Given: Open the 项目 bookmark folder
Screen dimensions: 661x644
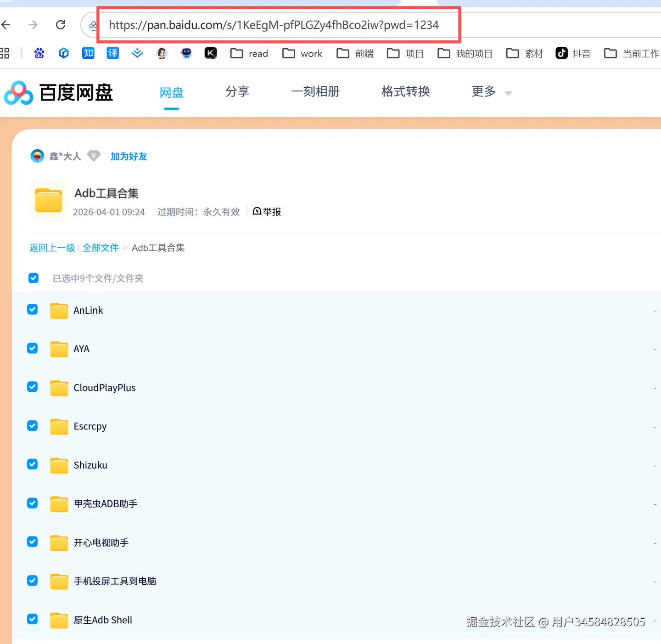Looking at the screenshot, I should (406, 54).
